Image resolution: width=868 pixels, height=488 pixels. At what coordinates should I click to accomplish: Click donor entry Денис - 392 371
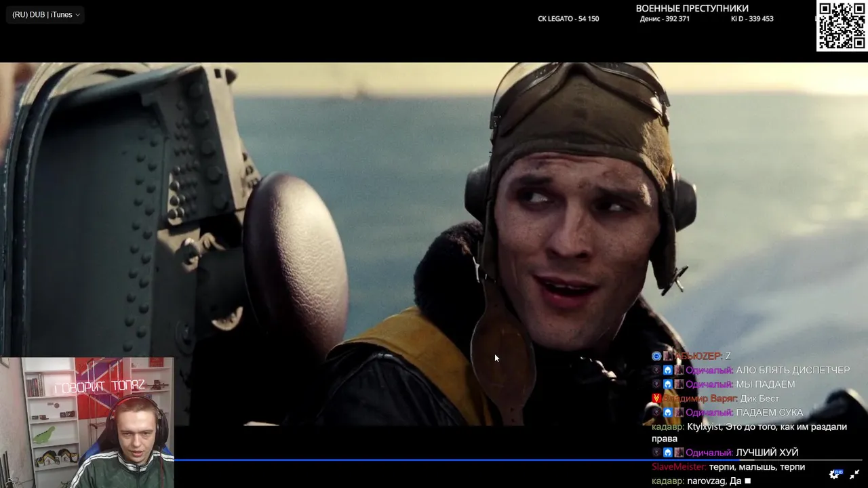[x=665, y=19]
